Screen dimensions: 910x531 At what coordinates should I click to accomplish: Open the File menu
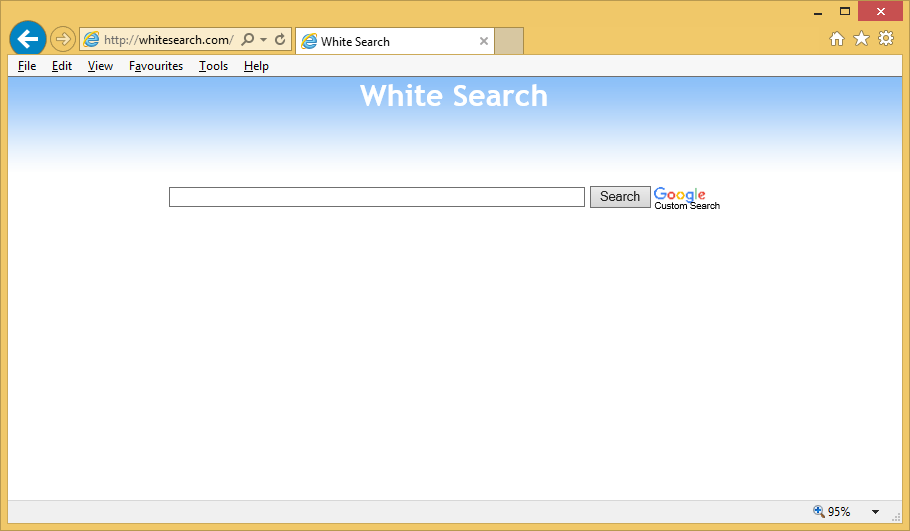(x=27, y=66)
